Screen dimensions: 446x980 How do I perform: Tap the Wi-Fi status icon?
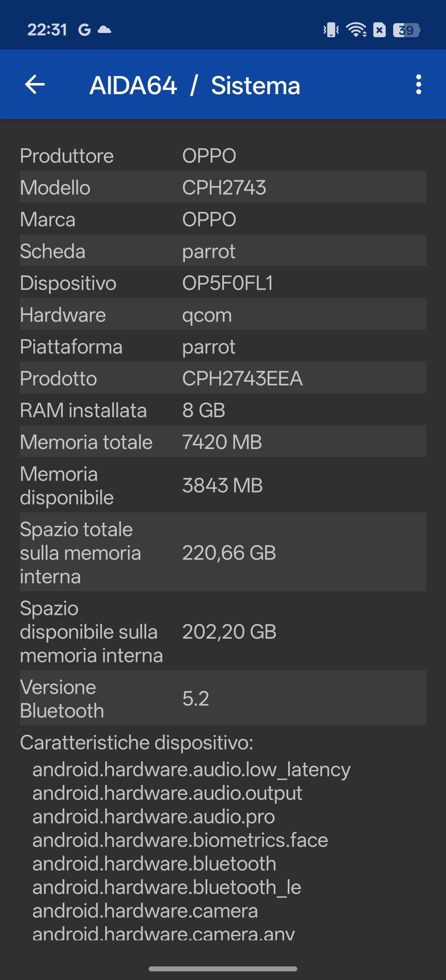pyautogui.click(x=356, y=30)
